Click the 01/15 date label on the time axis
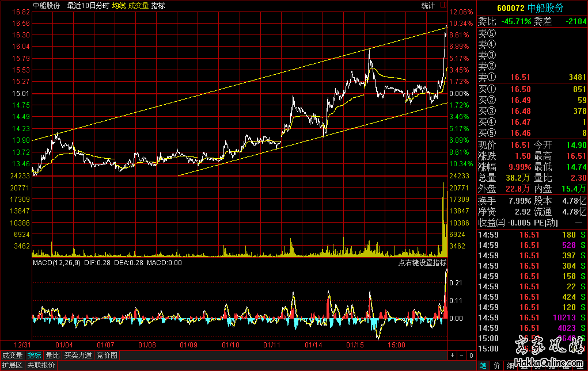The height and width of the screenshot is (371, 588). pos(355,345)
